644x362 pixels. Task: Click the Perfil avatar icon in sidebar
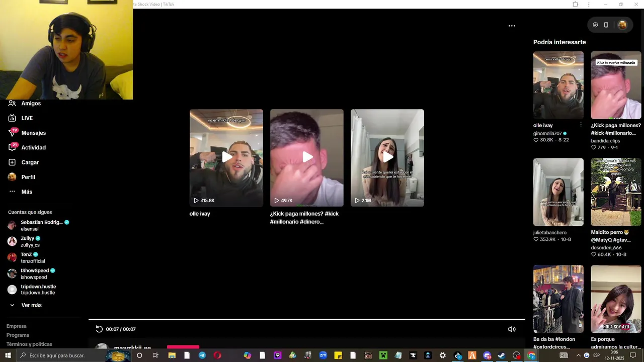pos(12,177)
